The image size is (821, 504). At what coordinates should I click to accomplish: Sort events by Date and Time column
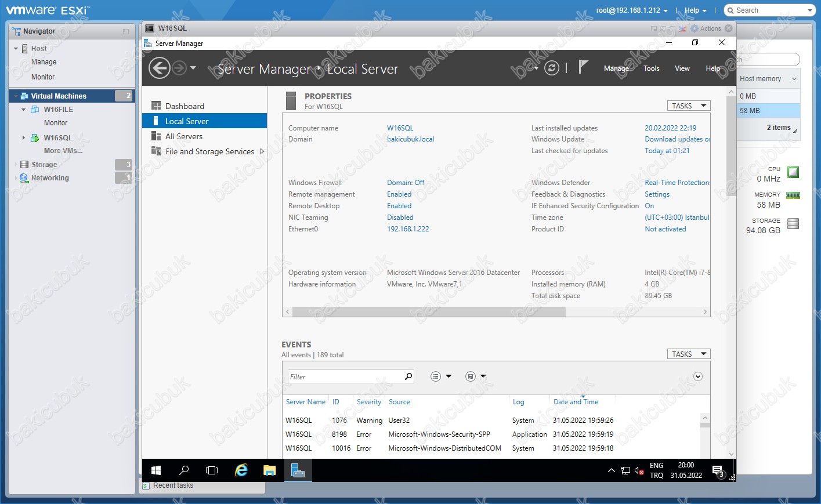[x=576, y=402]
